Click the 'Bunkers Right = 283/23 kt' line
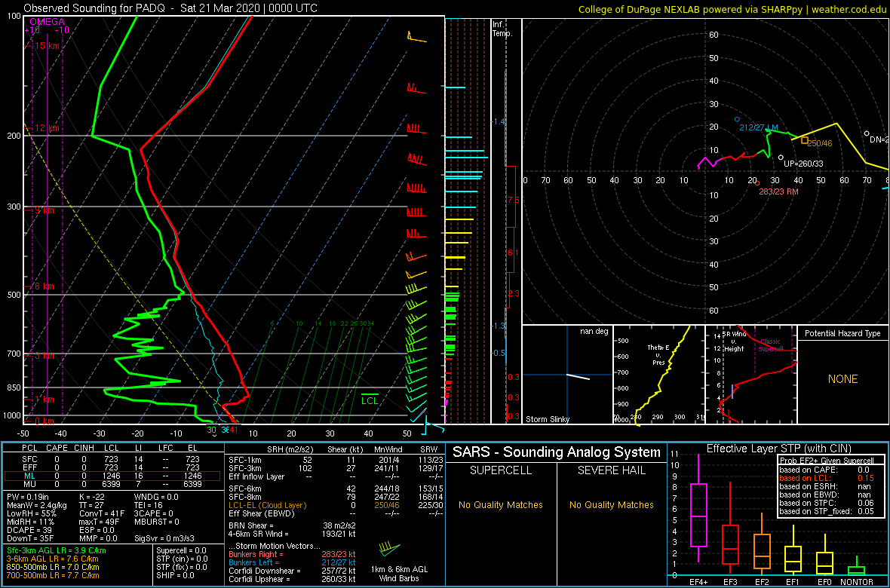 (292, 554)
